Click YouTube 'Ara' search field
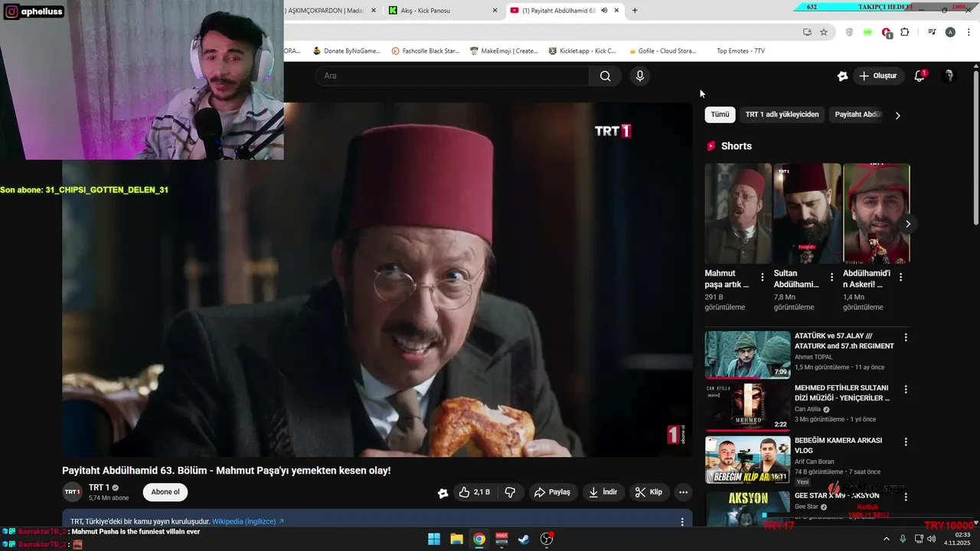 (x=452, y=76)
